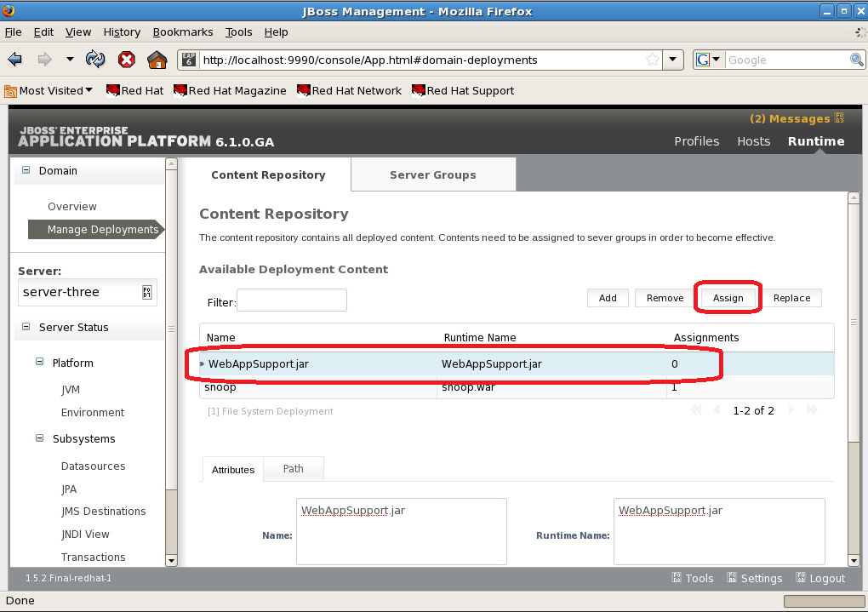
Task: Open the Red Hat Support bookmark
Action: tap(463, 91)
